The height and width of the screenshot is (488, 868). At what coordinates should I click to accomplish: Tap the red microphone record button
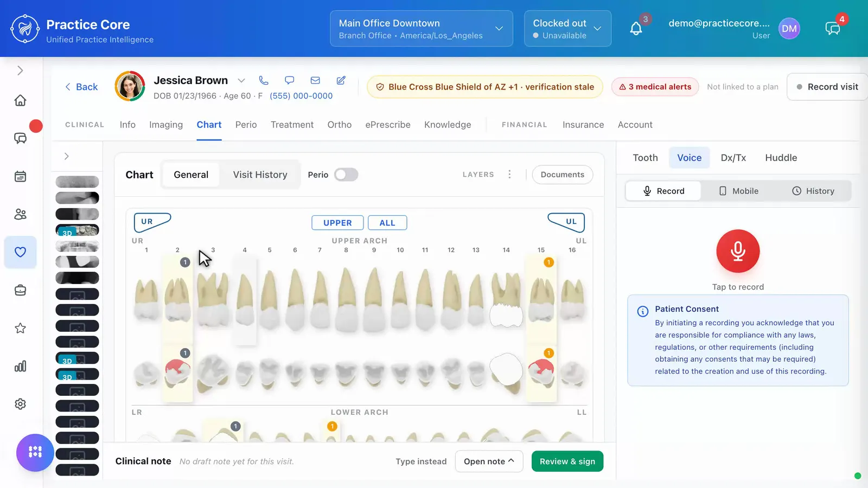coord(738,251)
